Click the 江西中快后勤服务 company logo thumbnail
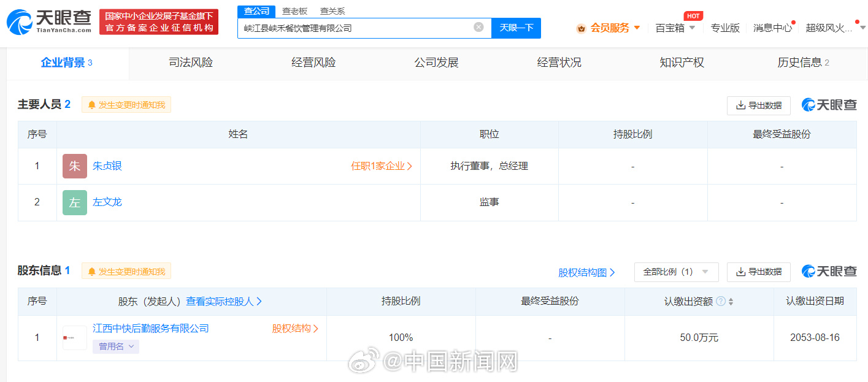This screenshot has width=868, height=382. tap(75, 338)
